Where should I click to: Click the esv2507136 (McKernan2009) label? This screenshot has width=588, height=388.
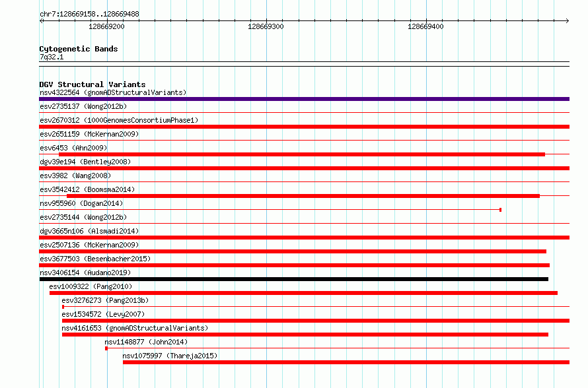(x=89, y=245)
